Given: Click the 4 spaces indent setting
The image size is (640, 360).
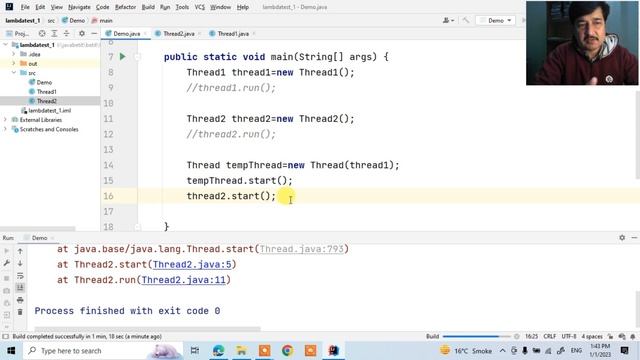Looking at the screenshot, I should point(592,336).
